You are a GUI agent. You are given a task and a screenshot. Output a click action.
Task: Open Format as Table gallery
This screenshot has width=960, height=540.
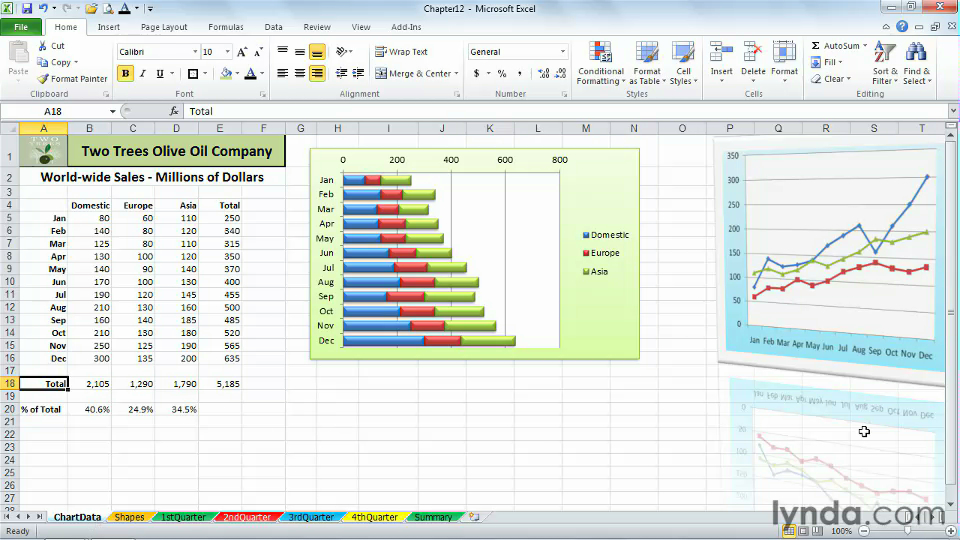pyautogui.click(x=647, y=63)
